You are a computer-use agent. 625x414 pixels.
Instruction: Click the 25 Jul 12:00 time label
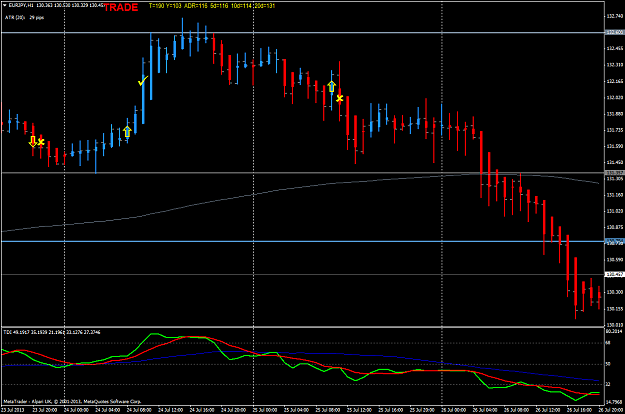pos(359,410)
